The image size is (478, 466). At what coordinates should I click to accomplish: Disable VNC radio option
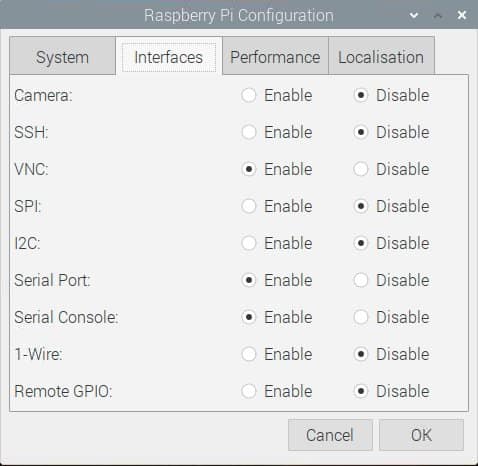tap(361, 169)
